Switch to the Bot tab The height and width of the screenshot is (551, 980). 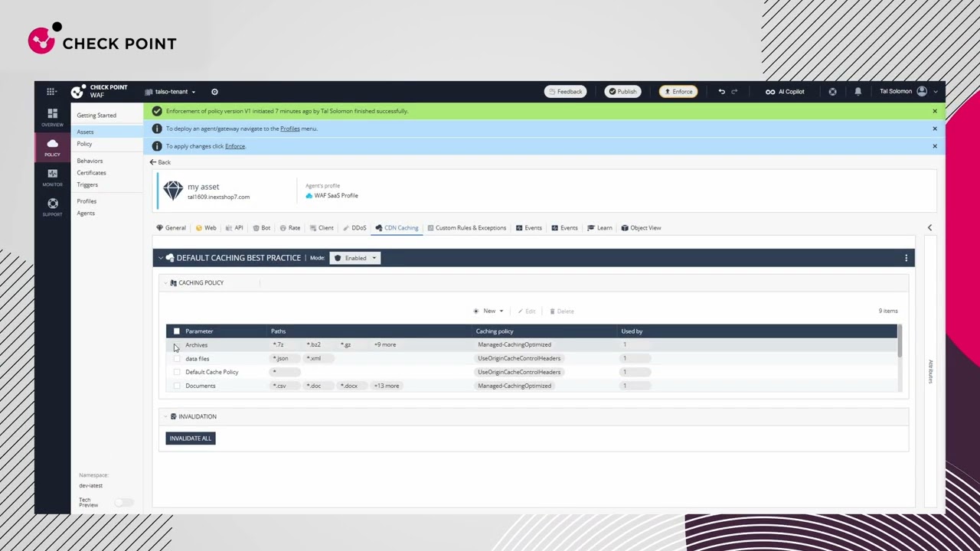pos(262,228)
